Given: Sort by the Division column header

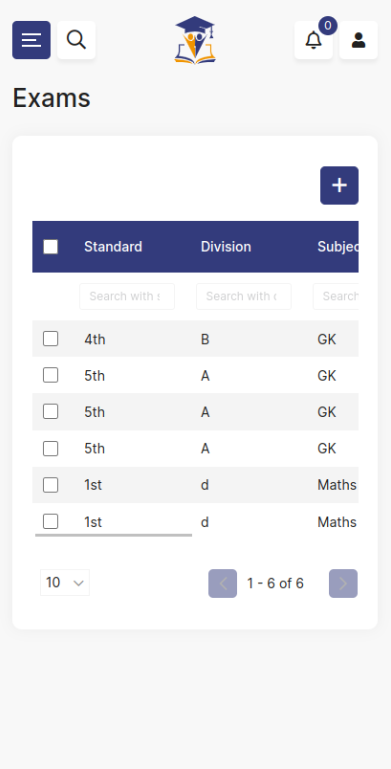Looking at the screenshot, I should (226, 247).
